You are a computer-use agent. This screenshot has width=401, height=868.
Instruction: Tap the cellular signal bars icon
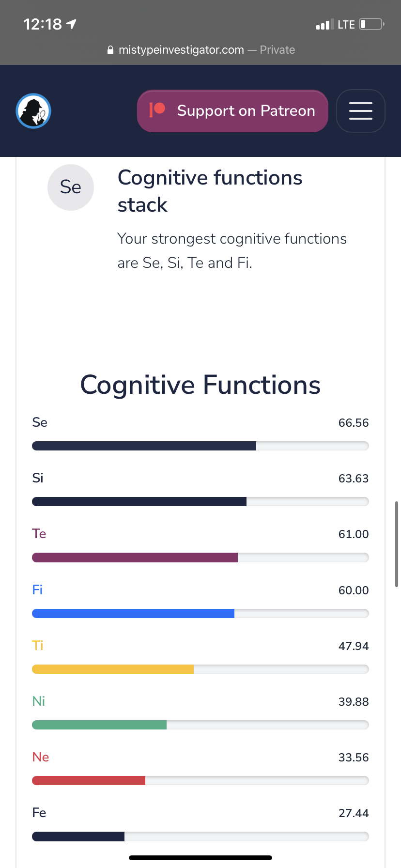coord(325,24)
